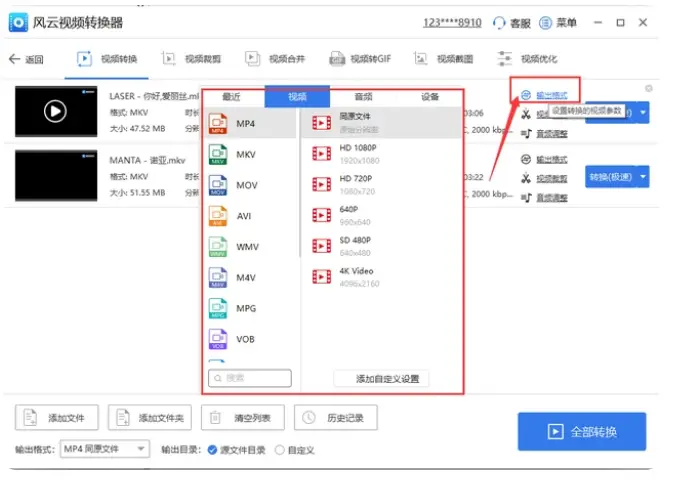Select HD 720P resolution
Screen dimensions: 674x490
(382, 185)
